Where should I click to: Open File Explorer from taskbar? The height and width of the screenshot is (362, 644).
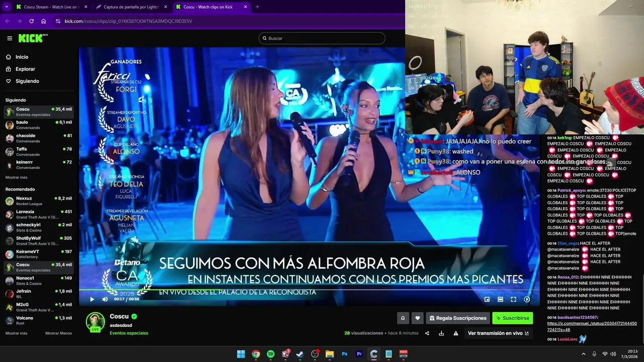point(330,354)
